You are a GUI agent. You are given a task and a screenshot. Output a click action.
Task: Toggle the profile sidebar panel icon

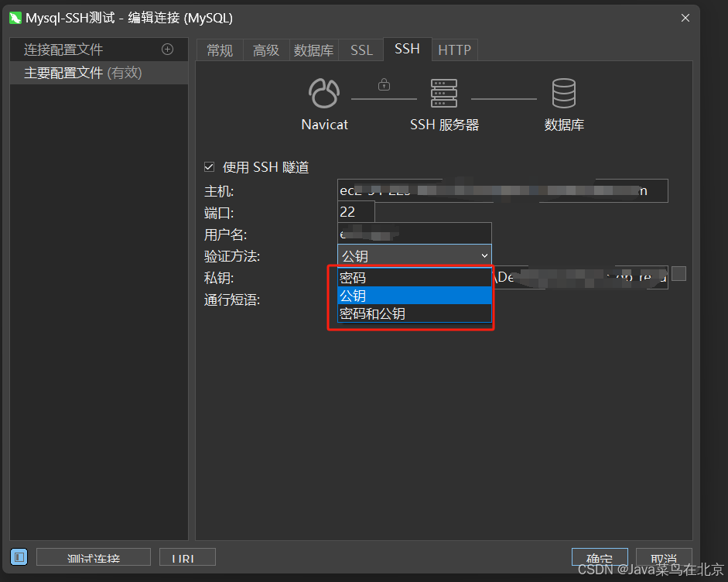click(19, 556)
